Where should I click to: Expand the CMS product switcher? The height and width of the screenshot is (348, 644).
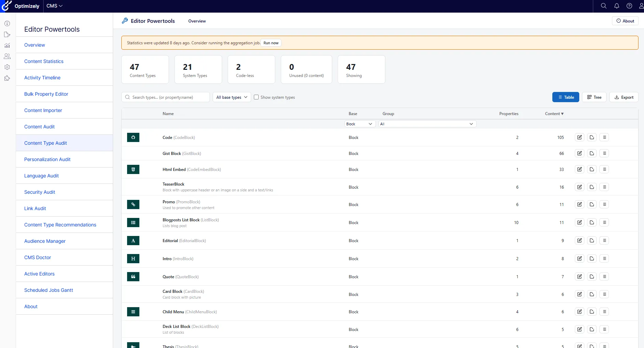point(55,6)
